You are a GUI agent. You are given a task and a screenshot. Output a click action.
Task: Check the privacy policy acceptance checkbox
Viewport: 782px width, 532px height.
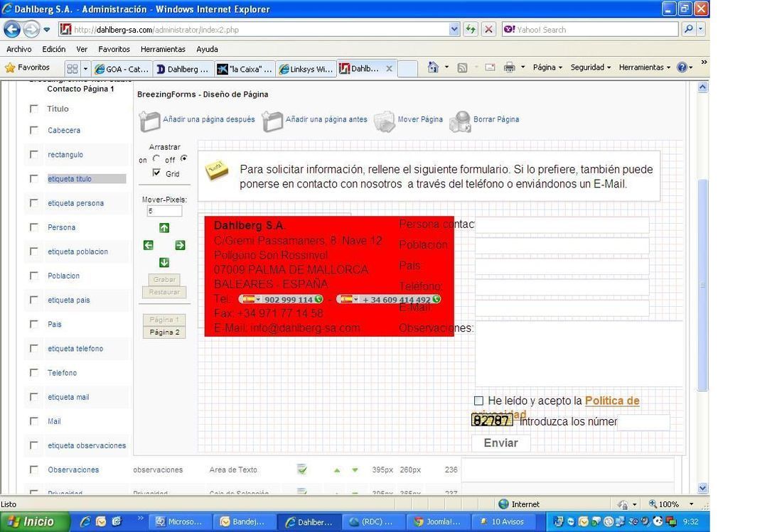pos(478,401)
